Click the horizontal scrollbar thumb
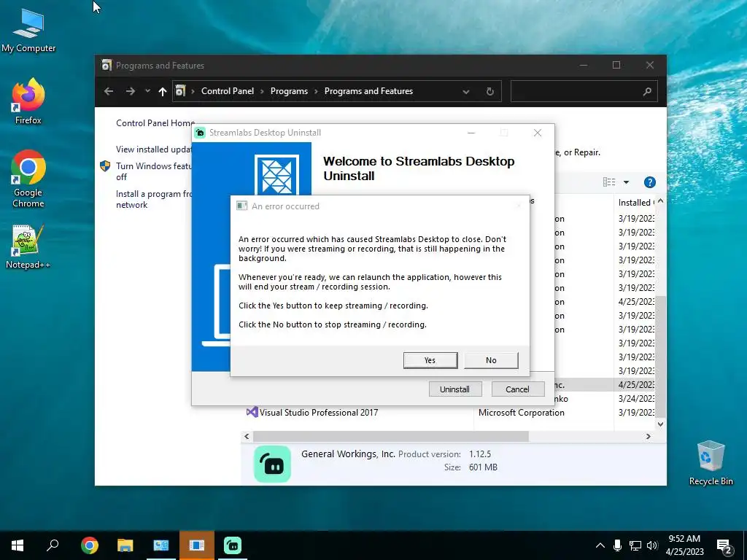This screenshot has width=747, height=560. [391, 436]
